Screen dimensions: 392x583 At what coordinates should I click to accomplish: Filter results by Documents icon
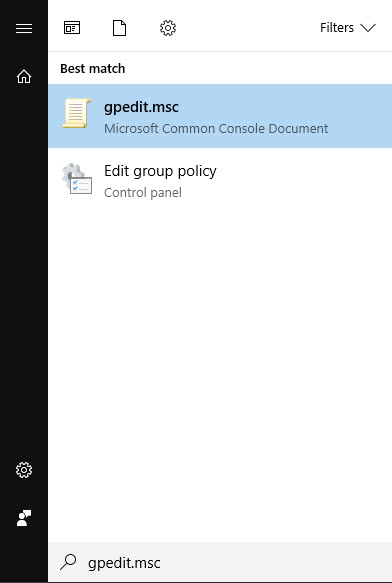pos(119,28)
